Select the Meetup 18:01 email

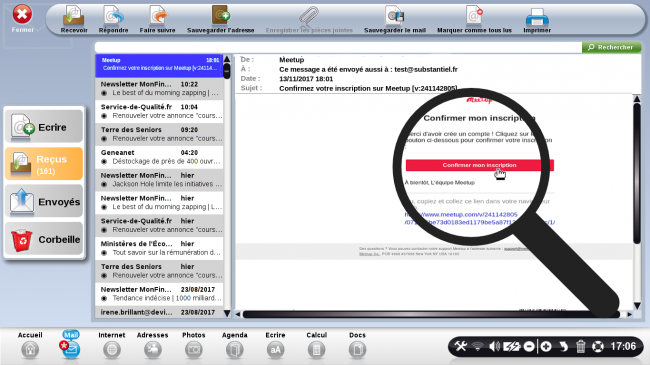(159, 66)
